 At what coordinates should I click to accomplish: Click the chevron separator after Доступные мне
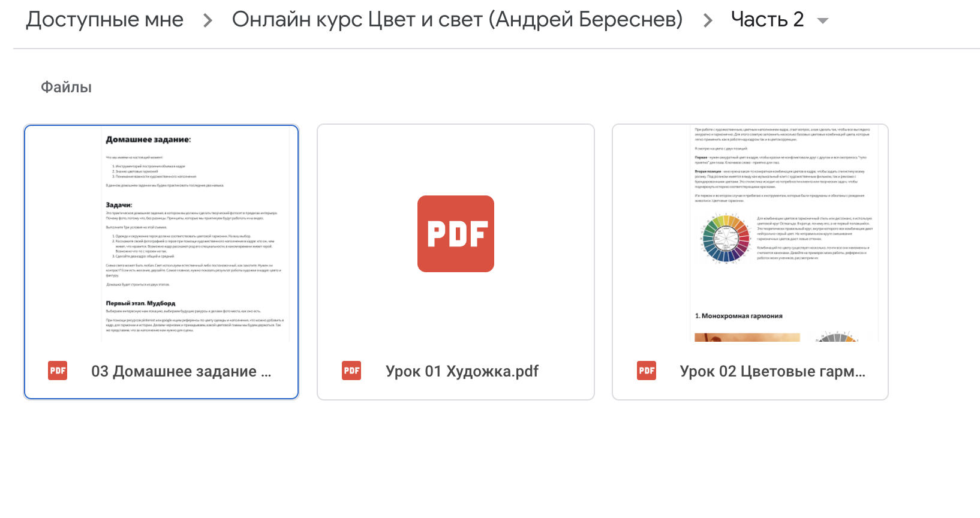click(x=208, y=20)
